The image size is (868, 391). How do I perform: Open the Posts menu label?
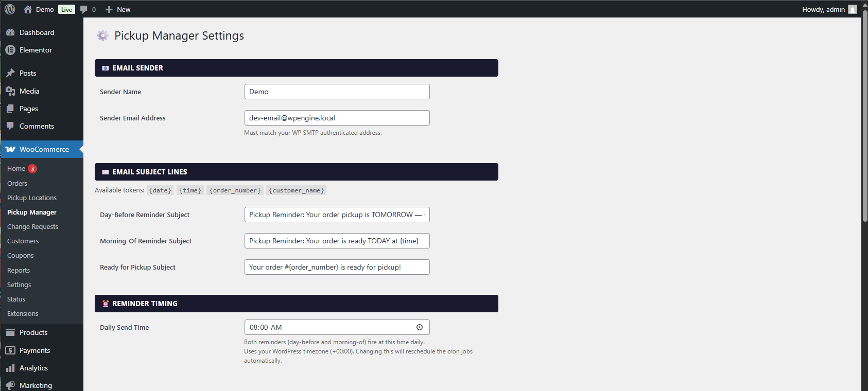click(x=28, y=73)
